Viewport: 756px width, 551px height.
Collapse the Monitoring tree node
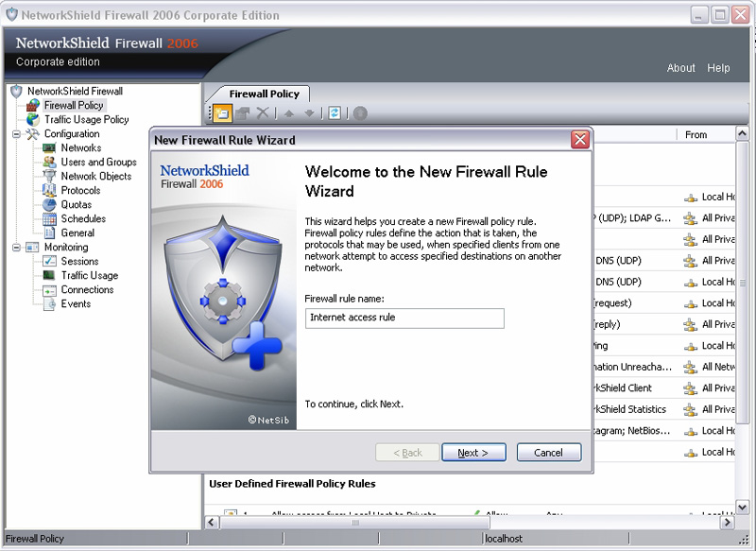[x=16, y=248]
